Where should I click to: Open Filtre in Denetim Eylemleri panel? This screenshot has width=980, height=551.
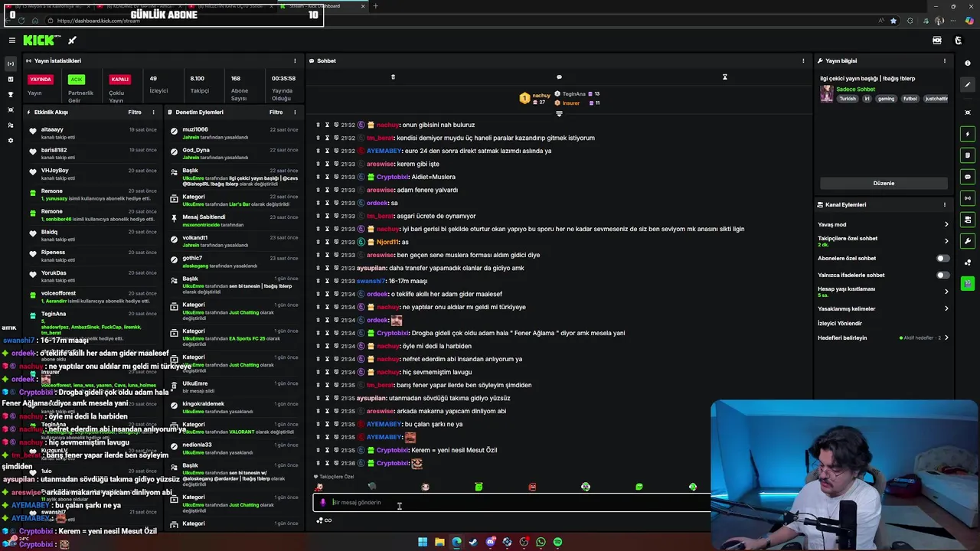point(276,112)
